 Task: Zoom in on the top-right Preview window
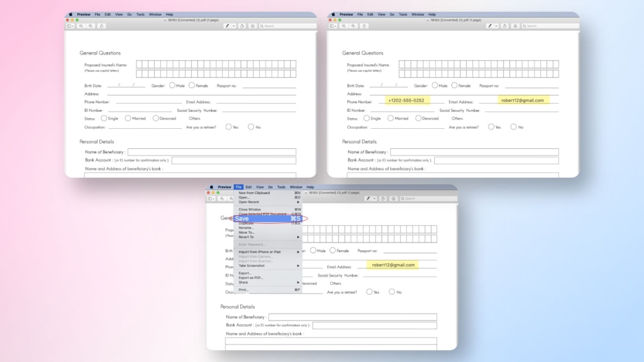click(353, 26)
